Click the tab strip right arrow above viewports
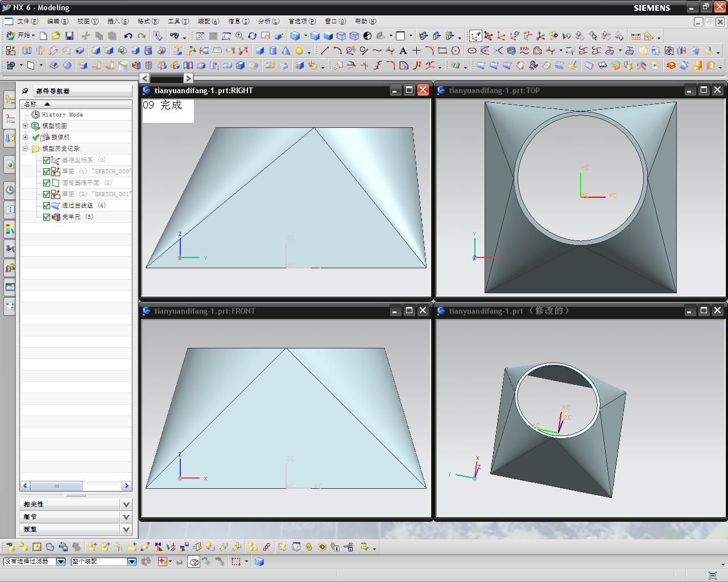The width and height of the screenshot is (728, 582). point(188,78)
